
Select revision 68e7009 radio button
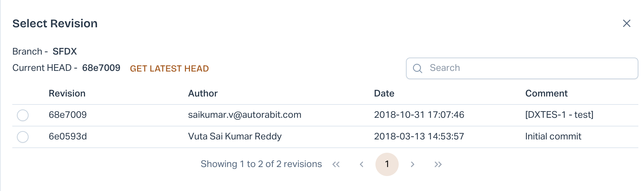[23, 115]
